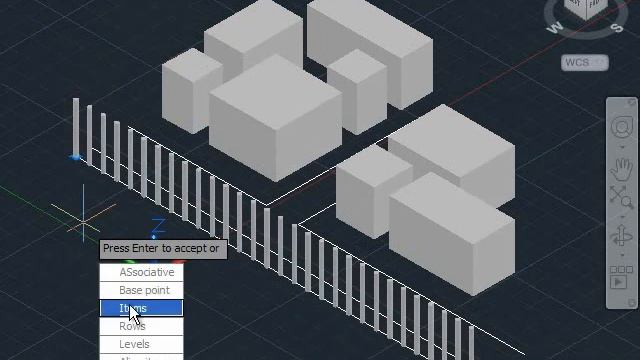The height and width of the screenshot is (360, 640).
Task: Activate the Orbit tool
Action: [621, 236]
